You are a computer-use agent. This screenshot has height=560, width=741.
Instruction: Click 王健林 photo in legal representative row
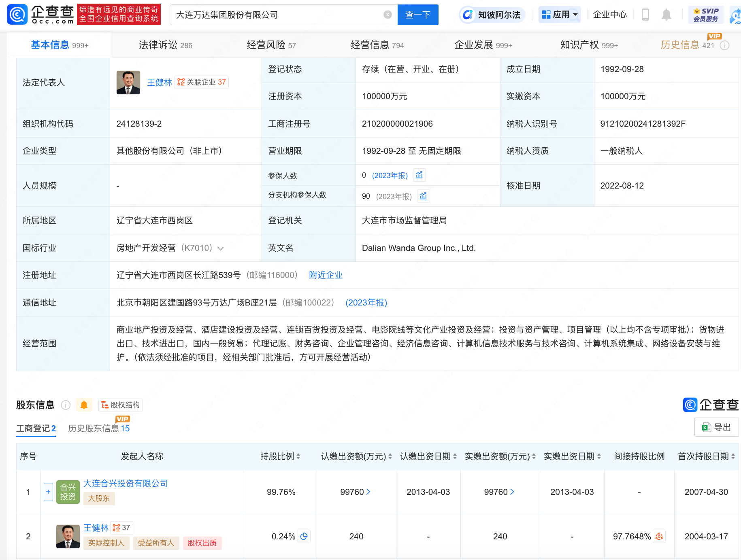pyautogui.click(x=128, y=83)
